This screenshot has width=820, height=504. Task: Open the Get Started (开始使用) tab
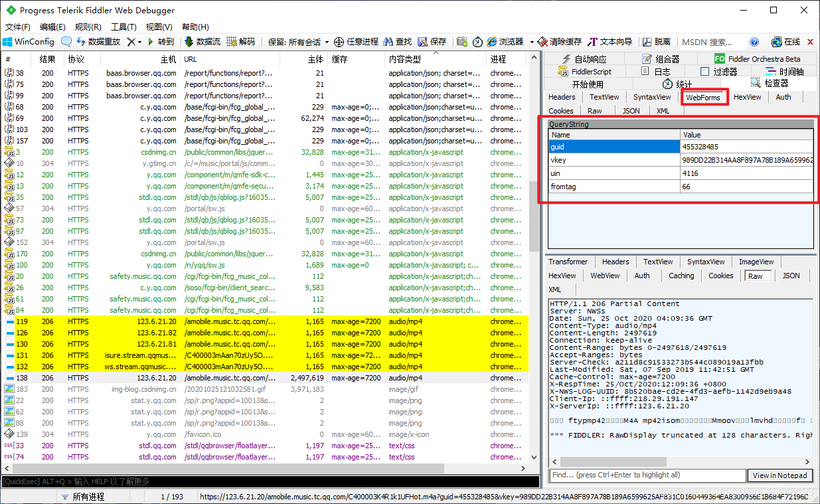pyautogui.click(x=588, y=84)
